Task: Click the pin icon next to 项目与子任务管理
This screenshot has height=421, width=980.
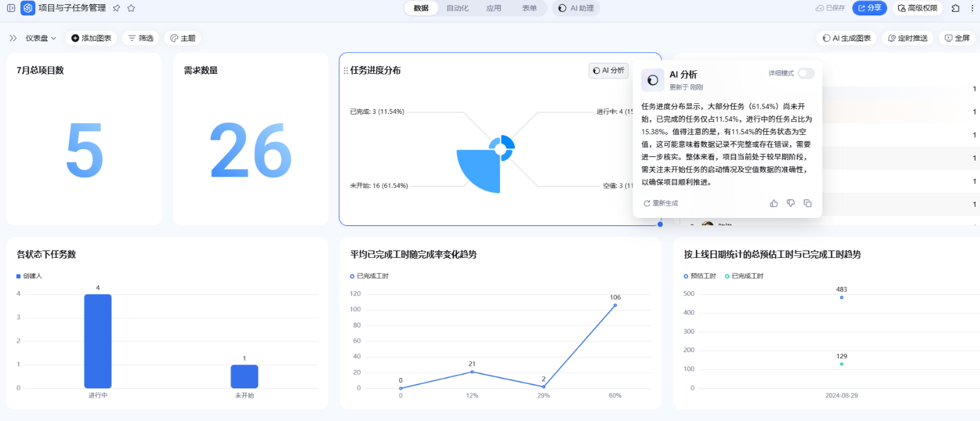Action: pos(116,8)
